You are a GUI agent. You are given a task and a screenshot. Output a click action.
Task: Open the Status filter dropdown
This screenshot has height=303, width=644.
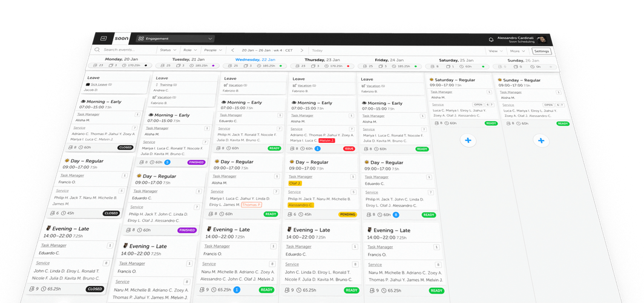pos(167,50)
